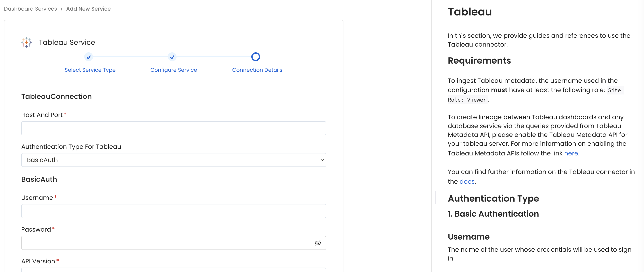This screenshot has height=272, width=644.
Task: Expand the BasicAuth selection chevron
Action: (322, 160)
